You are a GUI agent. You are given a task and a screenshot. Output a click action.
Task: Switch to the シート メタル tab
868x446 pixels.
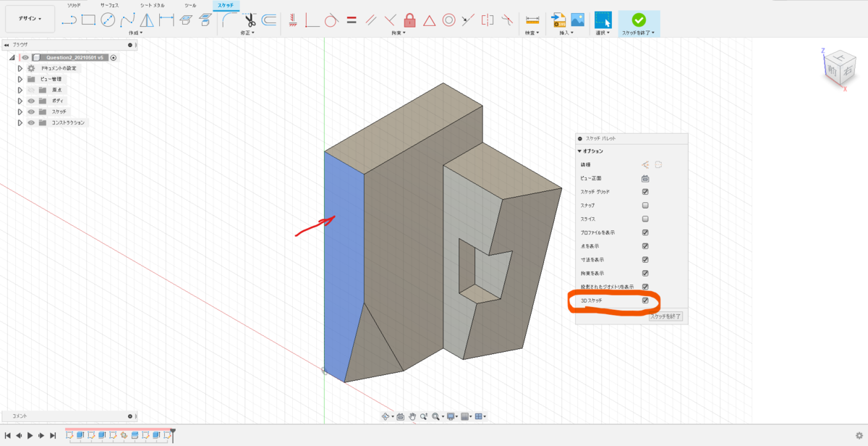coord(153,5)
